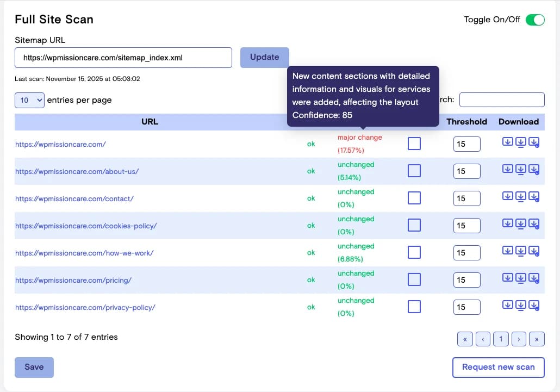Click the last page double-chevron button
Image resolution: width=560 pixels, height=392 pixels.
tap(537, 339)
